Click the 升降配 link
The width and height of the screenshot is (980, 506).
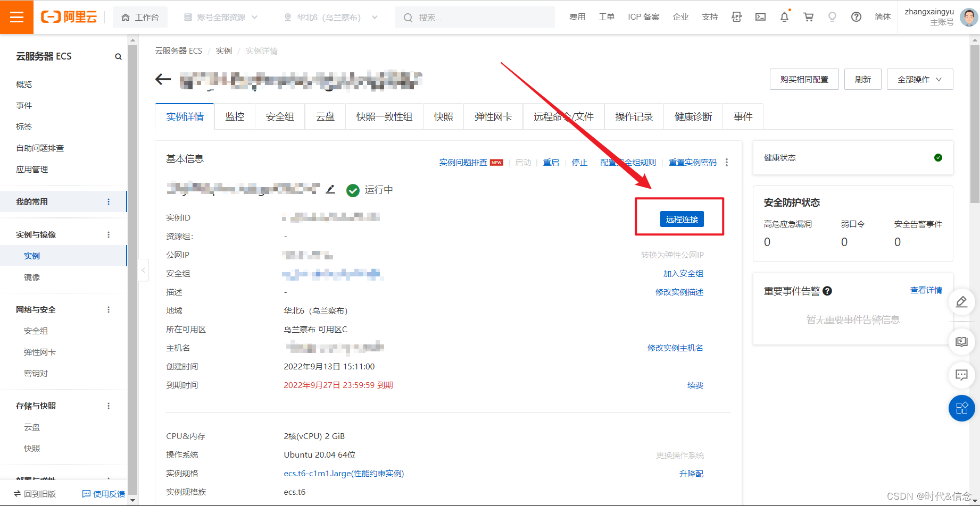coord(691,474)
